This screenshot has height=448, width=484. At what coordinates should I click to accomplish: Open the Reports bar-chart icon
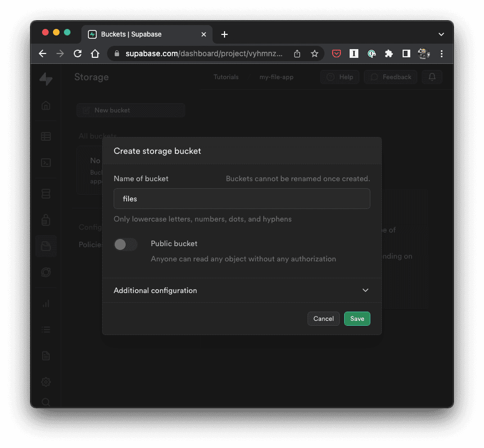(45, 303)
